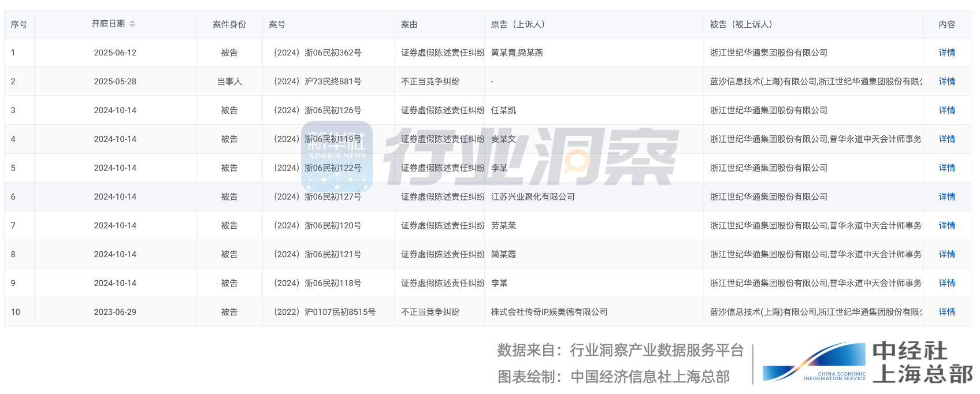This screenshot has height=394, width=980.
Task: Open 详情 for case 浙06民初362号
Action: (946, 53)
